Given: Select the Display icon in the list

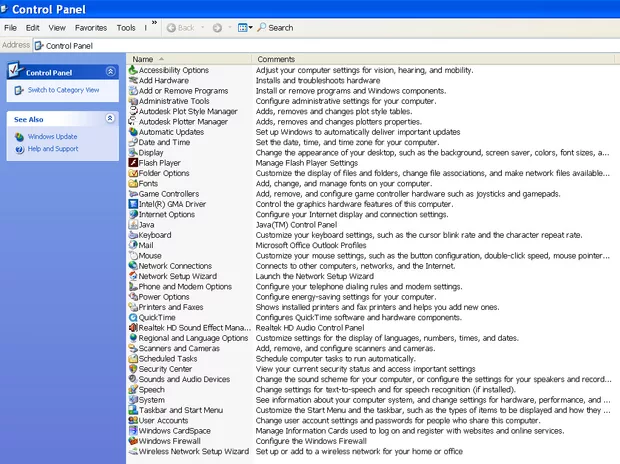Looking at the screenshot, I should pos(133,152).
